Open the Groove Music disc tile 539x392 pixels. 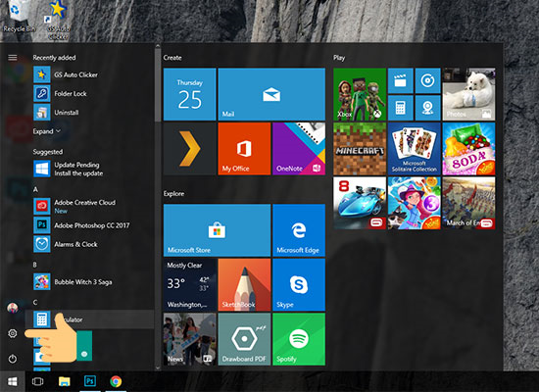(x=427, y=80)
